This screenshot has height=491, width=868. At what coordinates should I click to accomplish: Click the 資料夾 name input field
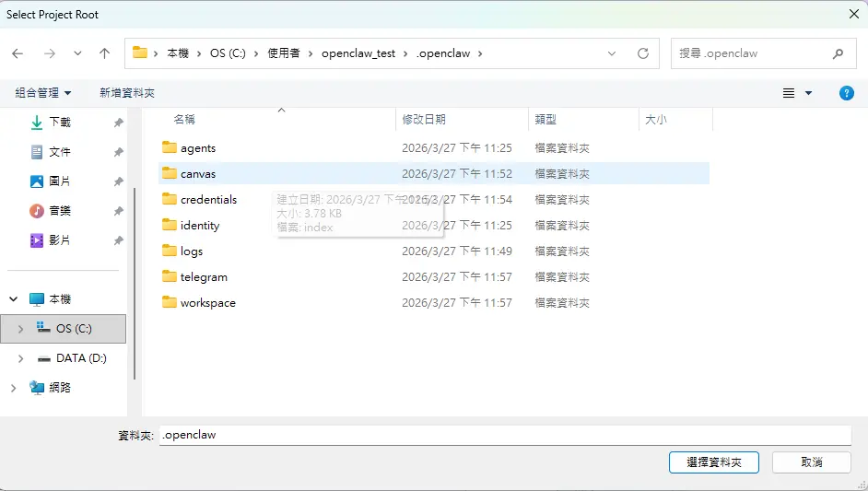point(505,435)
